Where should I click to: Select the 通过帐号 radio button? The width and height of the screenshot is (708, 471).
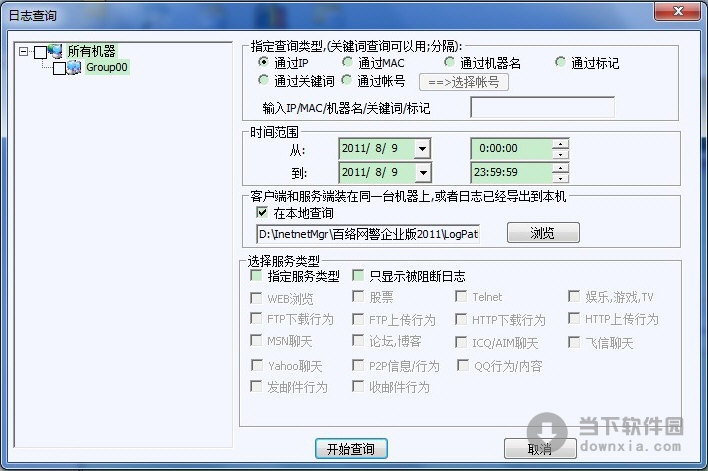pos(347,80)
